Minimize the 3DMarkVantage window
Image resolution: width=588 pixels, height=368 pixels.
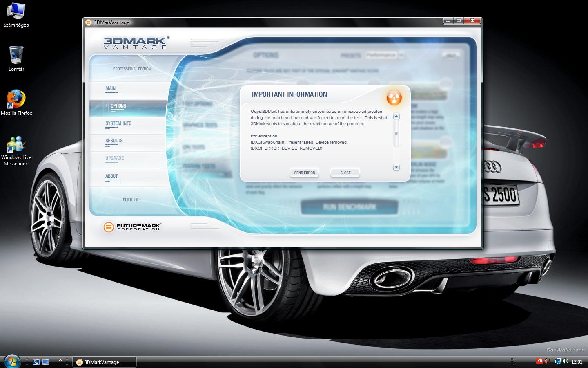pos(448,21)
